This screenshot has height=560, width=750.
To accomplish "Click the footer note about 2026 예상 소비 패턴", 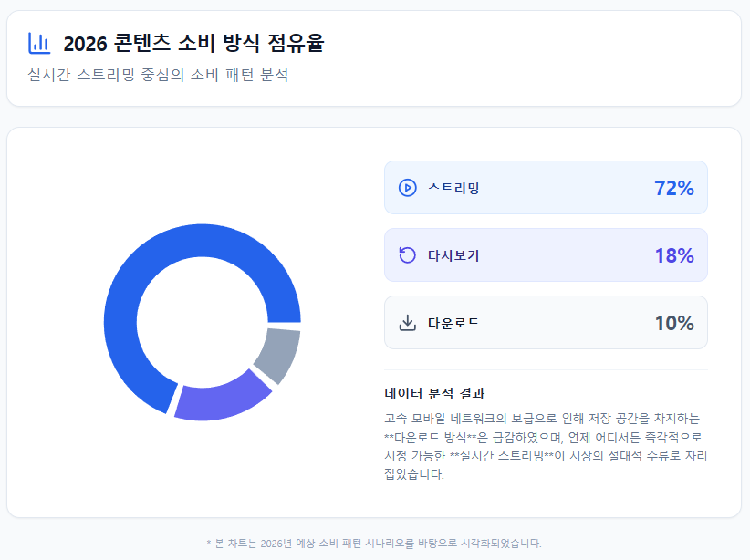I will [375, 540].
